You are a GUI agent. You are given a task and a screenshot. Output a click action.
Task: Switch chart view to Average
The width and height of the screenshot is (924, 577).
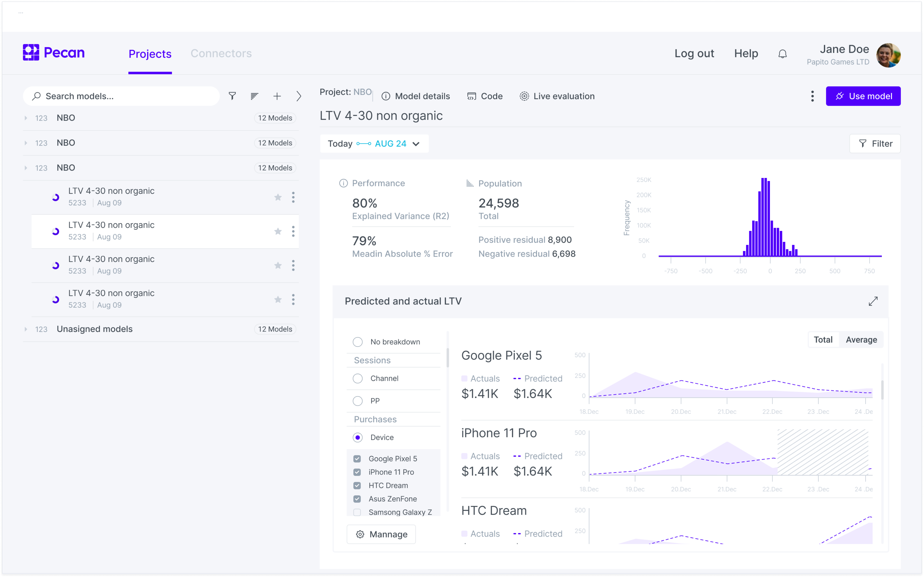pyautogui.click(x=861, y=340)
